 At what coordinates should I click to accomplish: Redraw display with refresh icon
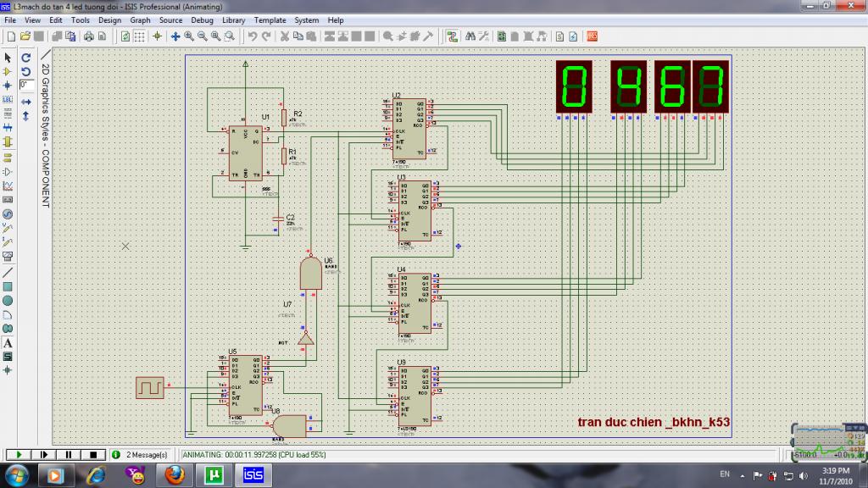(125, 36)
